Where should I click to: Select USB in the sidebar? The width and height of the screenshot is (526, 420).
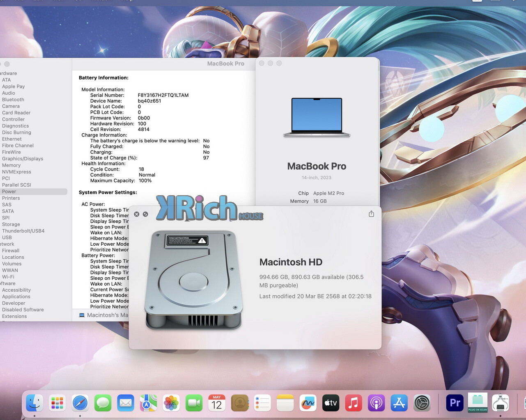click(7, 237)
